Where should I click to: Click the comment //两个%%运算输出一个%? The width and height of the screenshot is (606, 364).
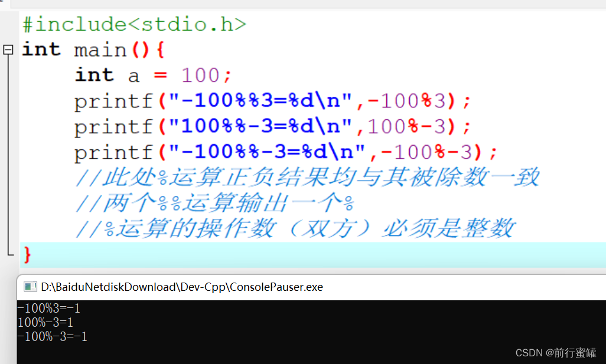[215, 203]
